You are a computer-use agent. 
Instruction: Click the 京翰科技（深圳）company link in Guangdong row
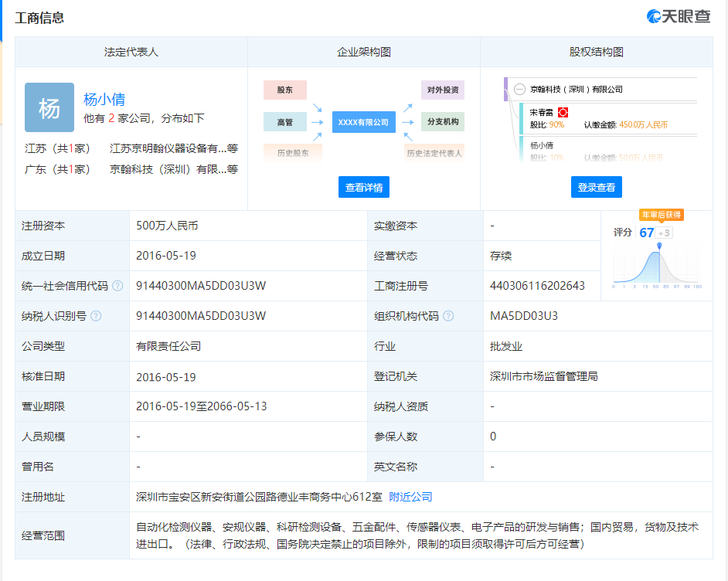[168, 169]
